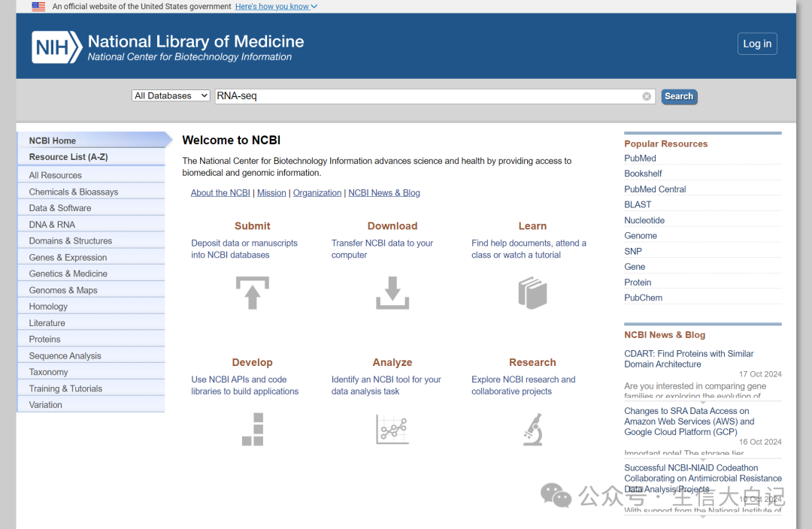Open the All Databases dropdown

171,95
